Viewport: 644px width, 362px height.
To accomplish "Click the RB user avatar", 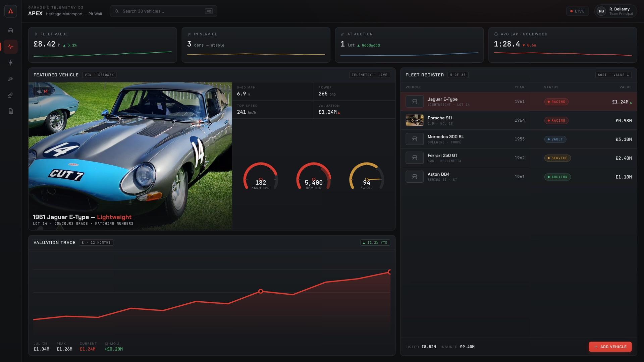I will pyautogui.click(x=601, y=11).
